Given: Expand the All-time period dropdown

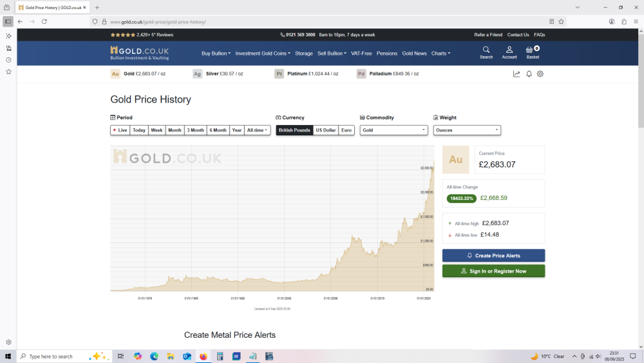Looking at the screenshot, I should click(257, 130).
